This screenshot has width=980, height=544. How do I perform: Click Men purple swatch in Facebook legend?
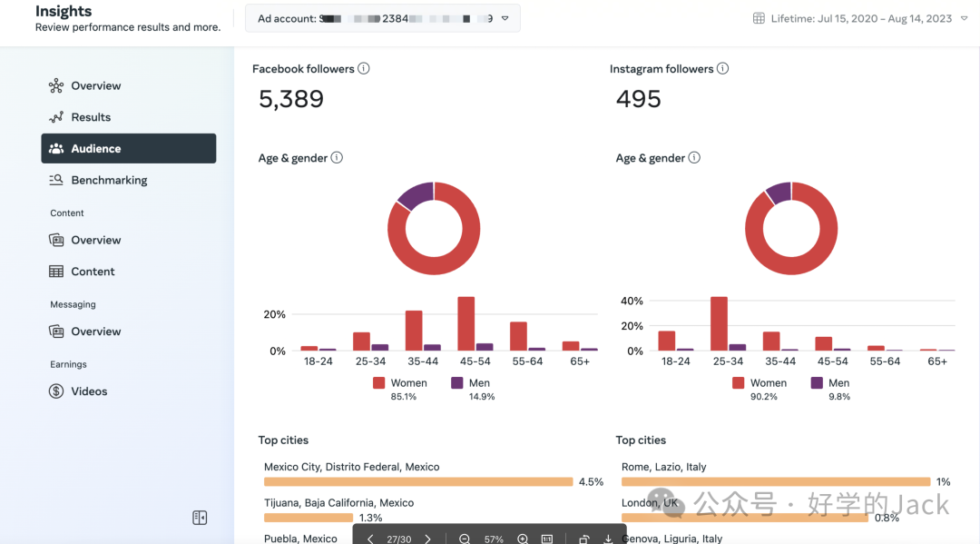coord(456,382)
